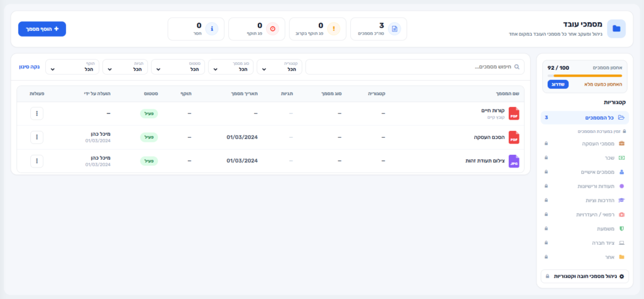Click uploader מיכל כהן in the הסכם העסקה row
The image size is (644, 299).
tap(101, 134)
